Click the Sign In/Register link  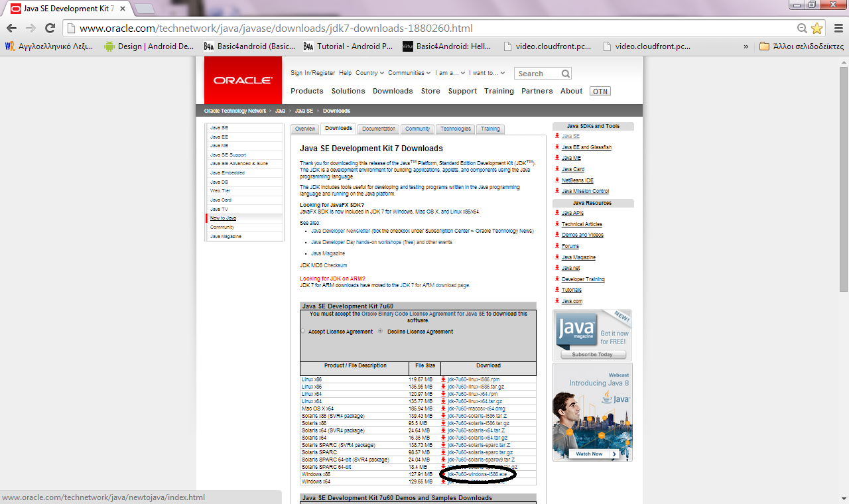coord(313,73)
